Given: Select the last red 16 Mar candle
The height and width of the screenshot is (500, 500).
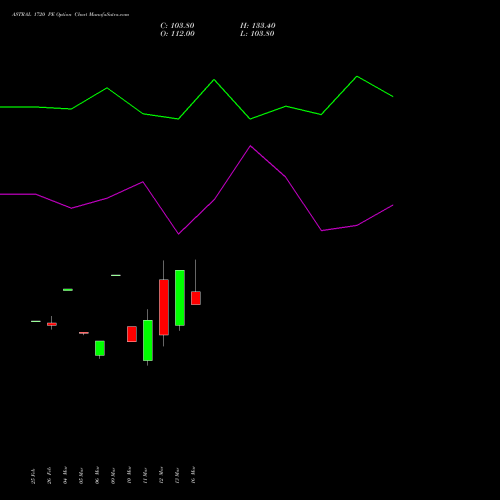Looking at the screenshot, I should click(x=196, y=298).
